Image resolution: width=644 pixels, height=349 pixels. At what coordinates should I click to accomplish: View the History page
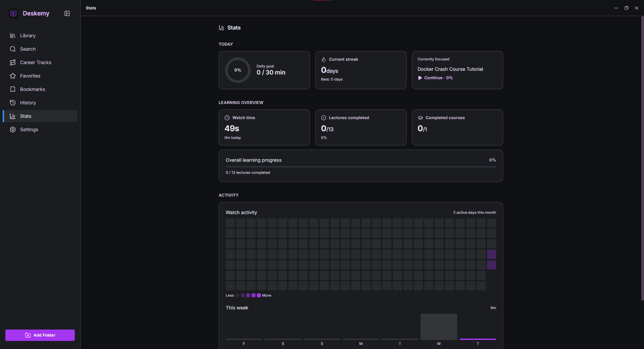coord(40,103)
